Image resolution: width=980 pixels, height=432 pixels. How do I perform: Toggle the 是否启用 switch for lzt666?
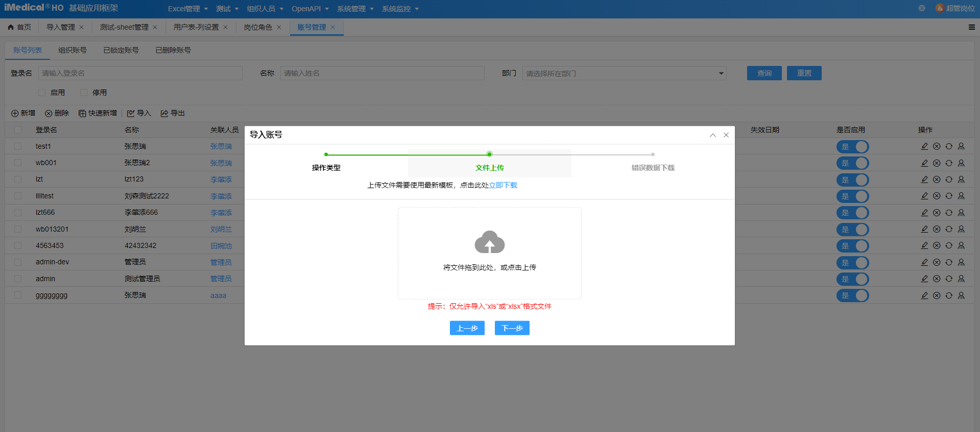point(852,213)
